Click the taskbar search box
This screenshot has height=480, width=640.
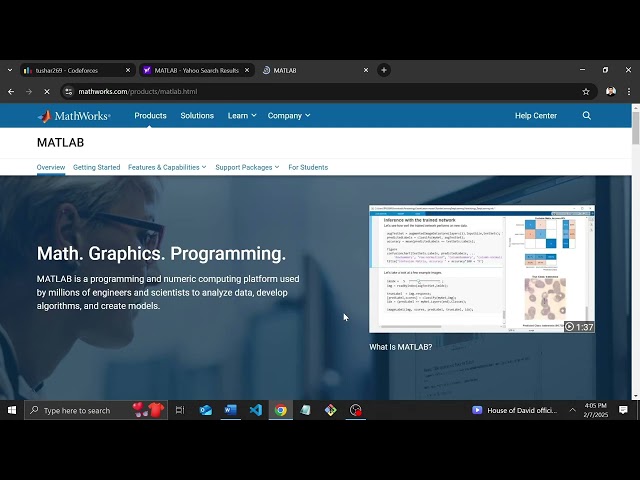coord(96,410)
